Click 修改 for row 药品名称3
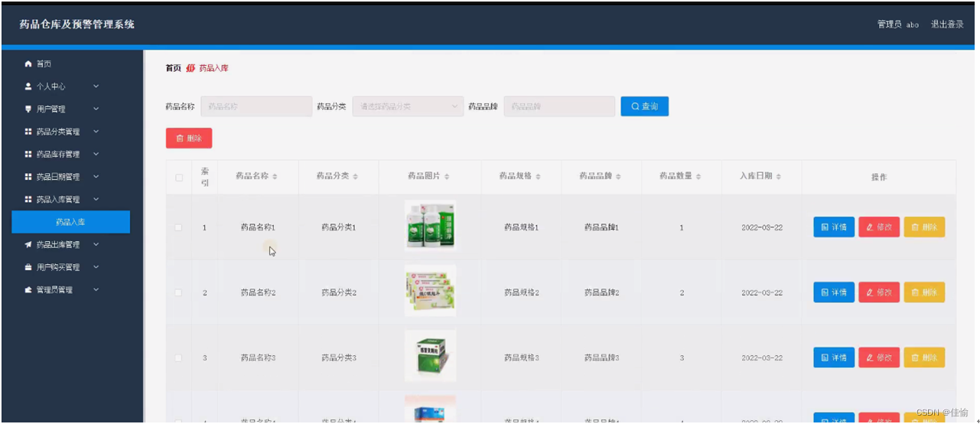 coord(879,357)
